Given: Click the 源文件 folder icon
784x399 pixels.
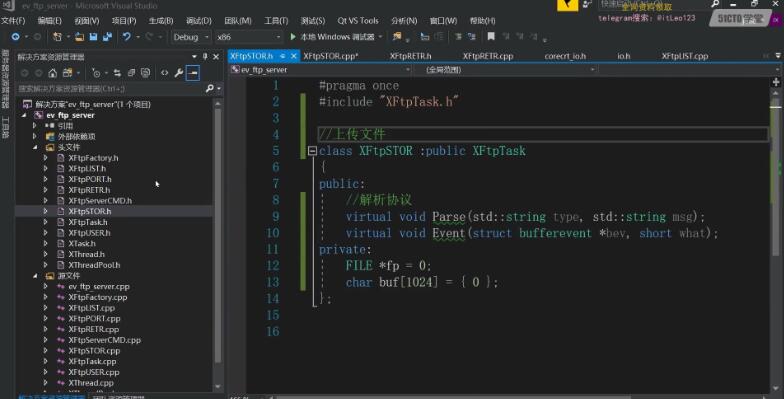Looking at the screenshot, I should (50, 276).
